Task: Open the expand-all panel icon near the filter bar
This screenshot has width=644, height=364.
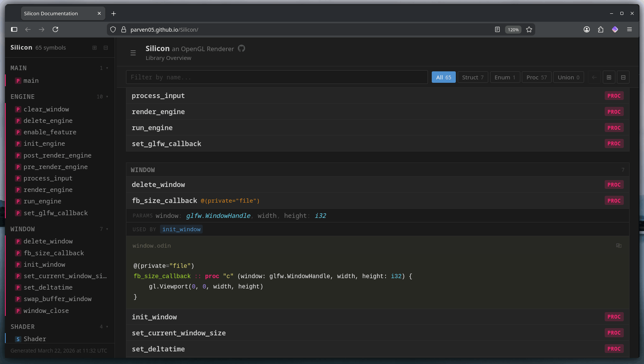Action: (609, 77)
